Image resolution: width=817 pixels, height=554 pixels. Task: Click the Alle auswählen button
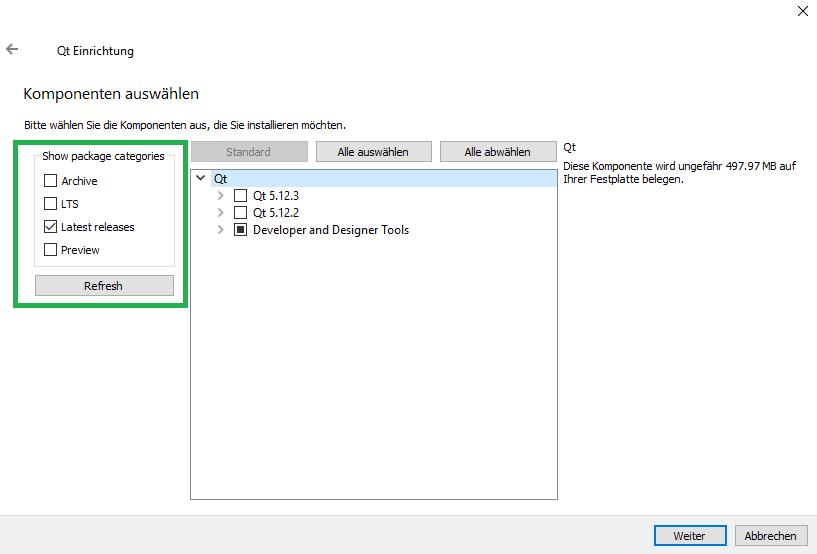pos(374,152)
